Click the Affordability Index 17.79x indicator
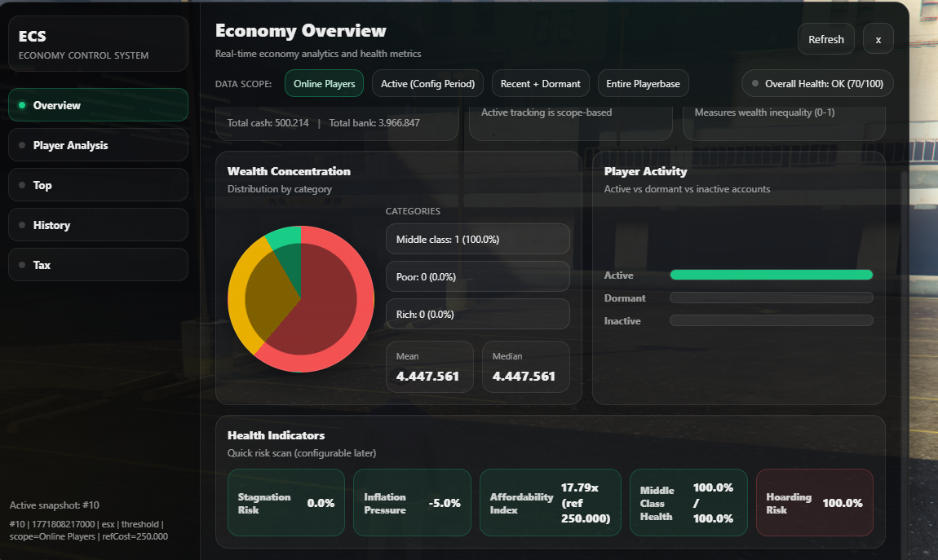 click(x=551, y=503)
